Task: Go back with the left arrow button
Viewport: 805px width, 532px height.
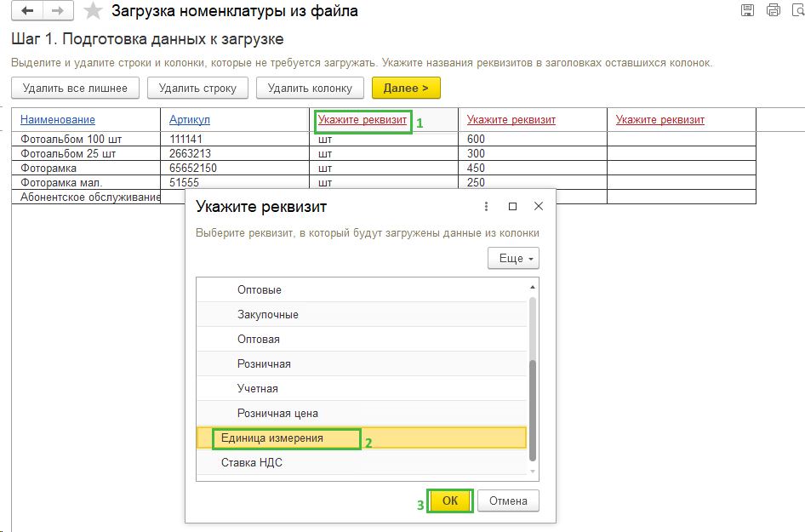Action: (27, 10)
